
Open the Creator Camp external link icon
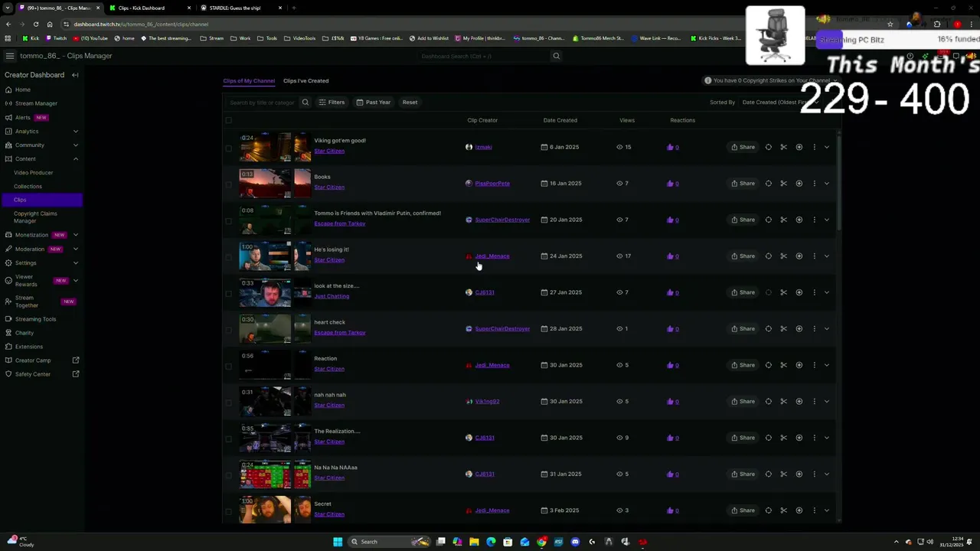pyautogui.click(x=76, y=360)
